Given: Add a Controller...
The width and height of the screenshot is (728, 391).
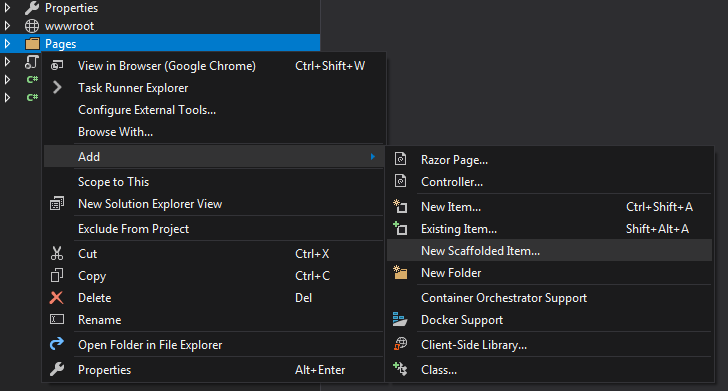Looking at the screenshot, I should 549,182.
